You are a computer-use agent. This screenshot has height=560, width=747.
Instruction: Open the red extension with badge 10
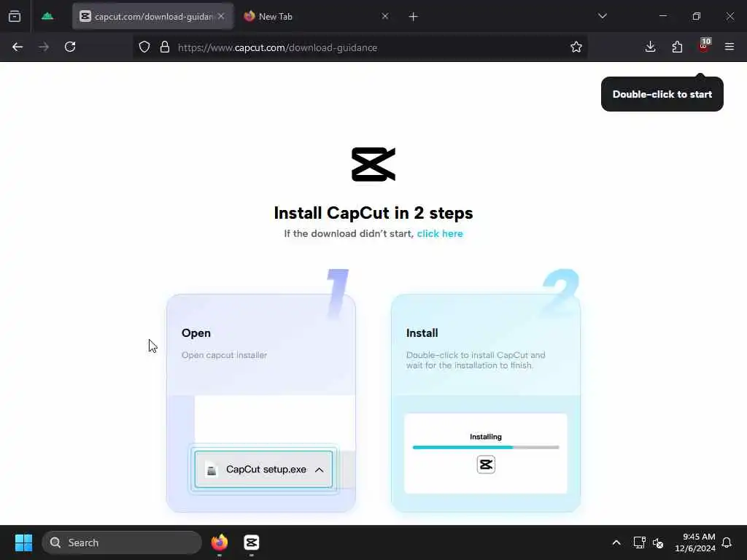tap(704, 46)
